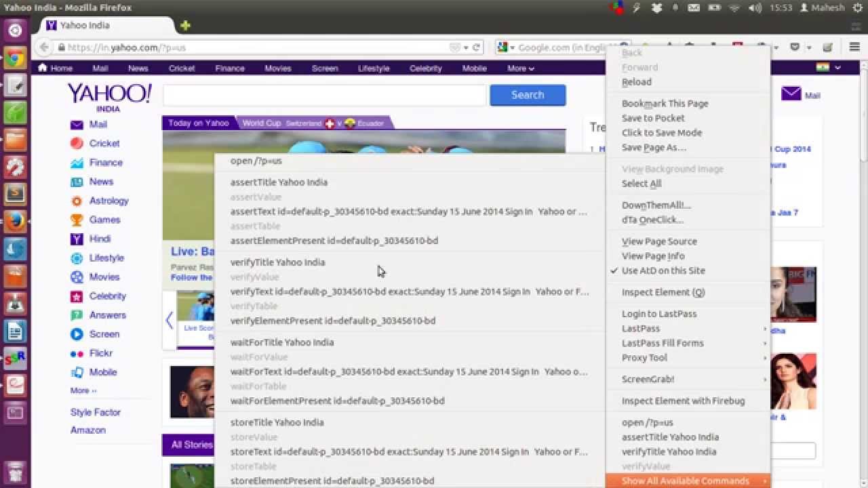868x488 pixels.
Task: Click the Movies reel icon in sidebar
Action: [x=77, y=277]
